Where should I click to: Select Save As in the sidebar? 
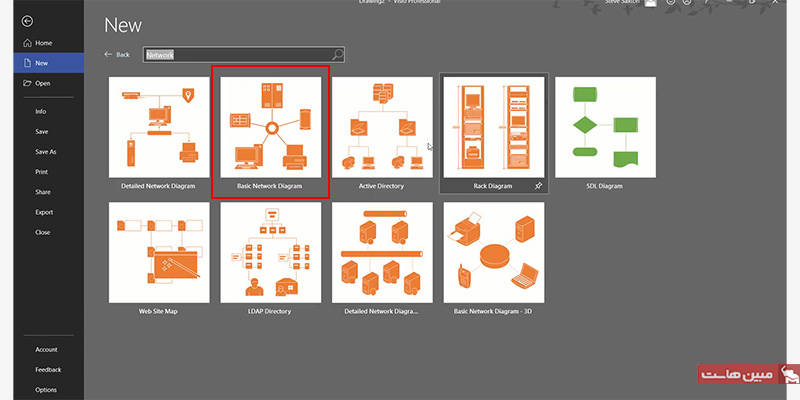pos(46,152)
